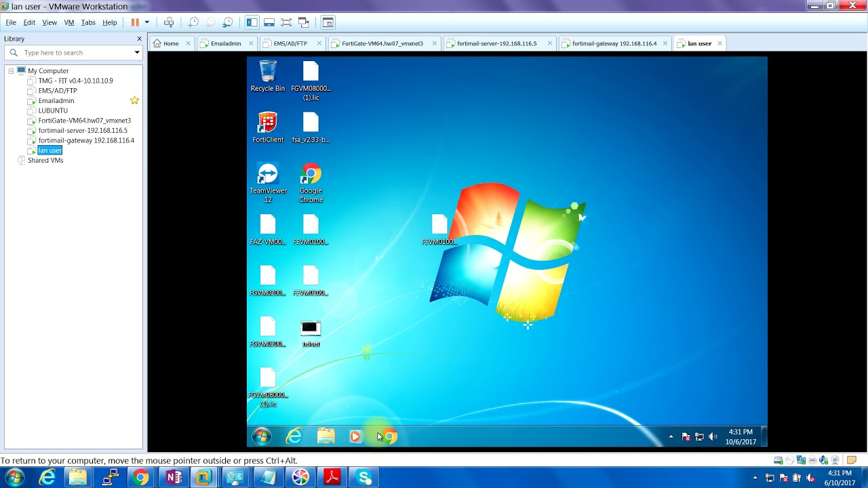Open Internet Explorer in guest taskbar
The height and width of the screenshot is (488, 868).
(294, 436)
